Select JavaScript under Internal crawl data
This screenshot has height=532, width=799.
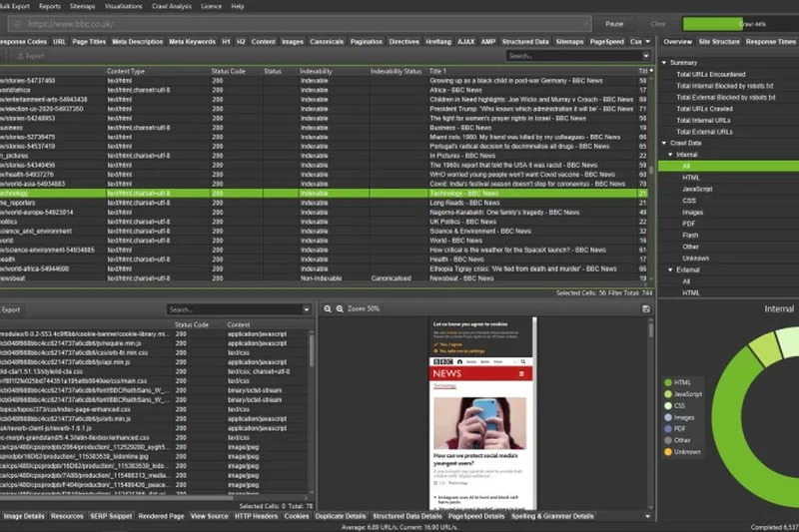[699, 189]
